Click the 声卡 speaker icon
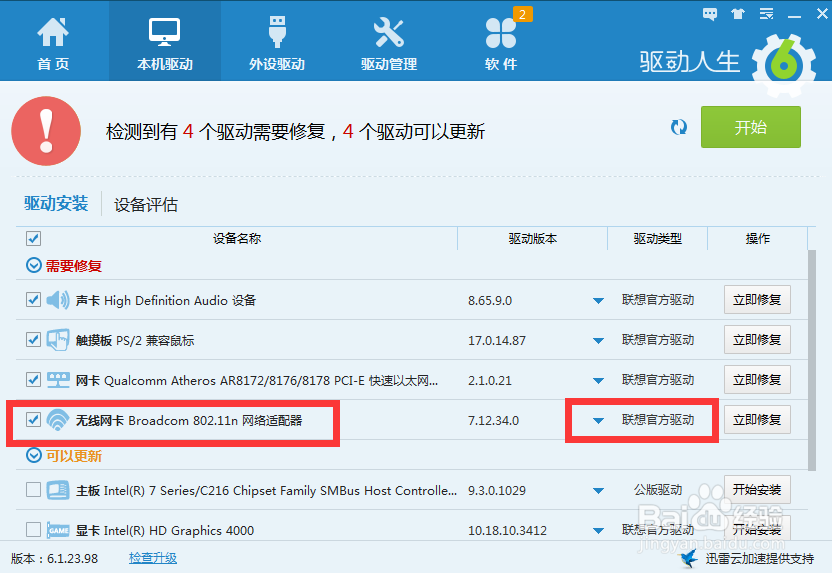Viewport: 832px width, 573px height. (x=58, y=300)
